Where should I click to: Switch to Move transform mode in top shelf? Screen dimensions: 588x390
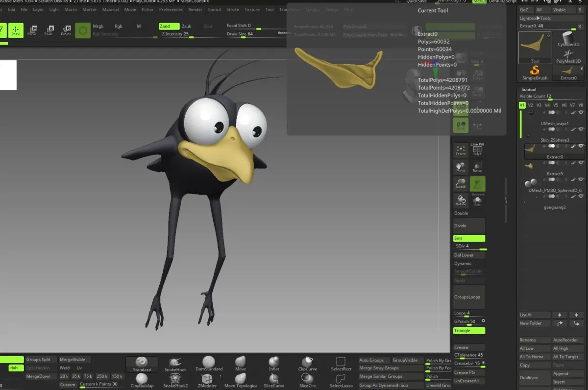pyautogui.click(x=32, y=31)
